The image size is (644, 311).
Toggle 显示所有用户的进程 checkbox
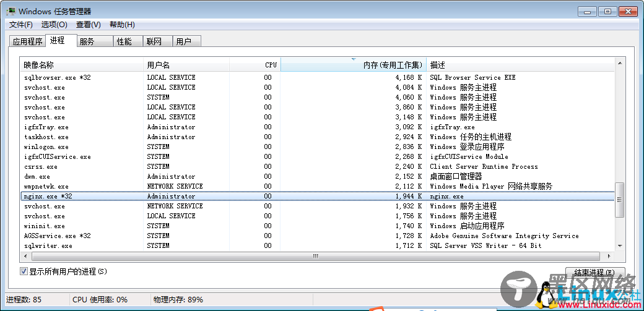pyautogui.click(x=24, y=271)
